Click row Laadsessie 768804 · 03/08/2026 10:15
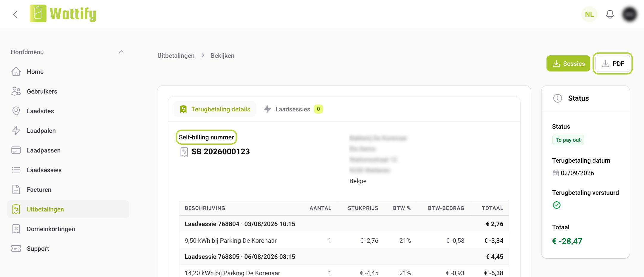The height and width of the screenshot is (277, 644). click(344, 224)
